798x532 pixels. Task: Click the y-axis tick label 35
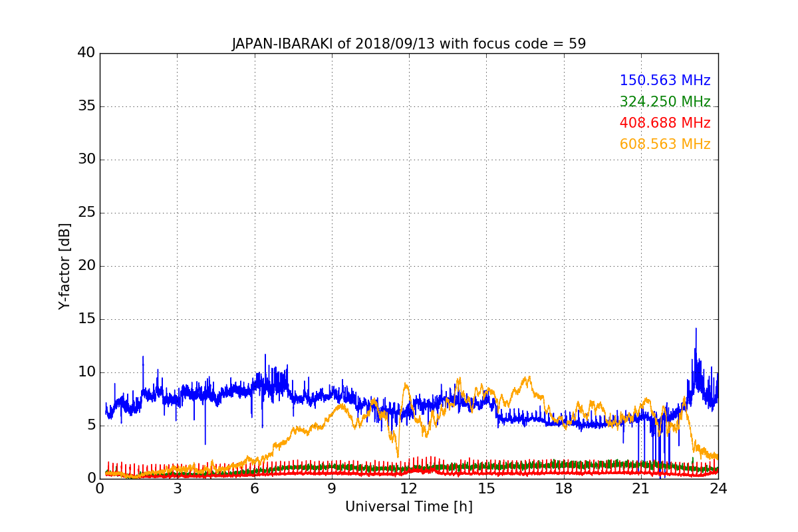tap(86, 106)
